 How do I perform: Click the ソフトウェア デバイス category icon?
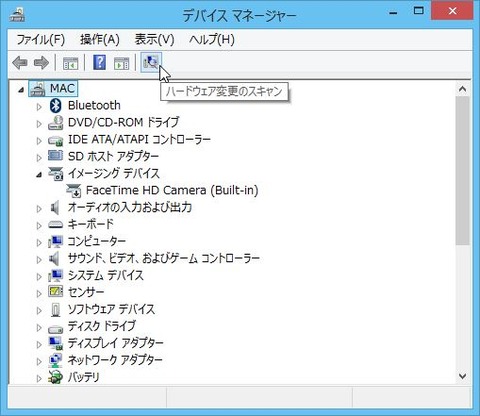click(56, 310)
